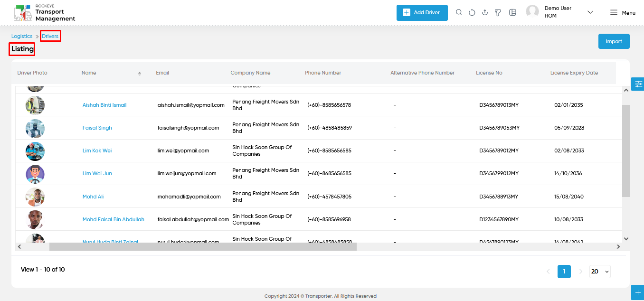Click the search magnifier icon
Viewport: 644px width, 301px height.
tap(459, 12)
